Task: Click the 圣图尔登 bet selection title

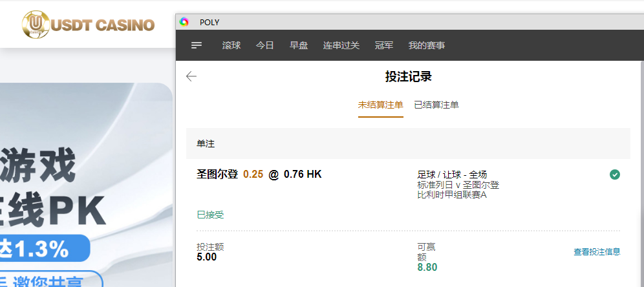Action: coord(217,174)
